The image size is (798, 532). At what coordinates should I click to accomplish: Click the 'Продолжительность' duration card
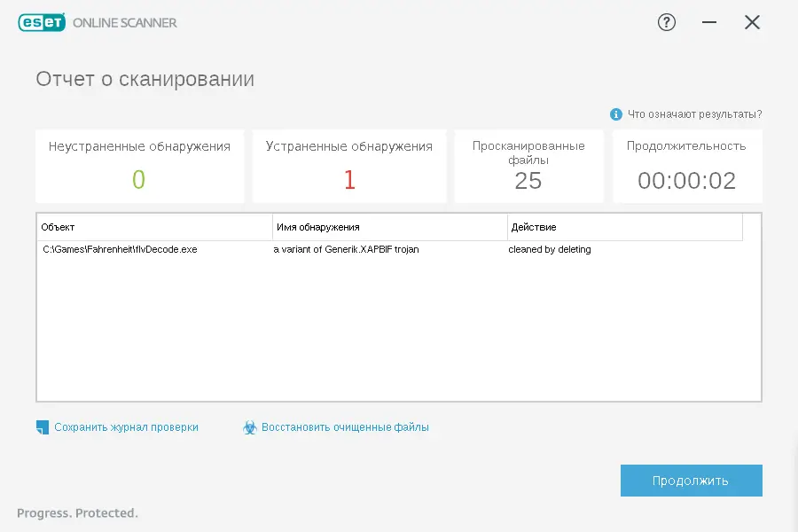point(686,166)
